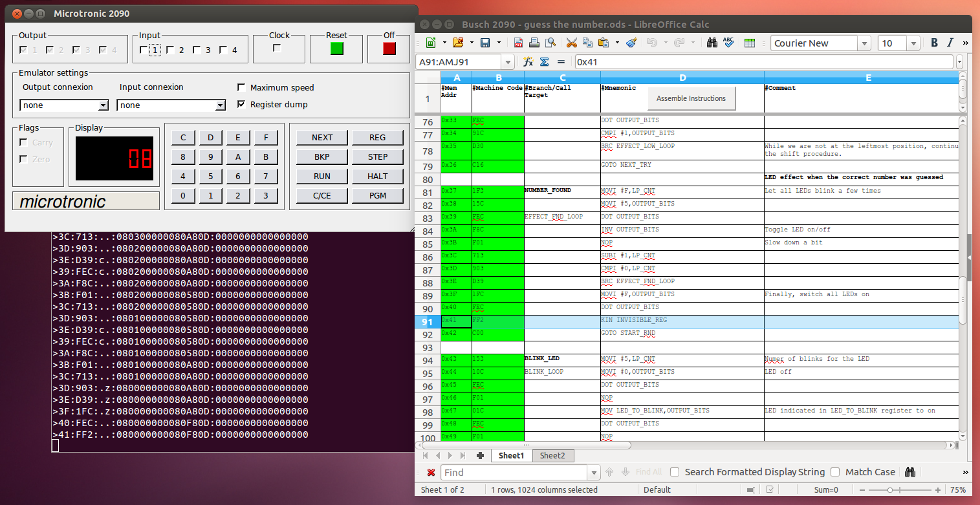Image resolution: width=980 pixels, height=505 pixels.
Task: Enable Match Case in Find bar
Action: [835, 472]
